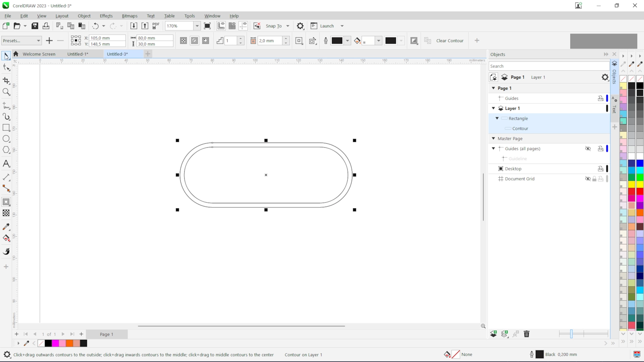
Task: Open Options gear in toolbar
Action: tap(300, 26)
